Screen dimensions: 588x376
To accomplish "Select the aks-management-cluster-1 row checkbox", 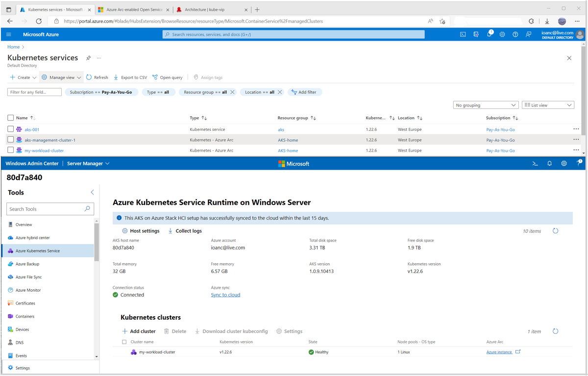I will [x=10, y=140].
